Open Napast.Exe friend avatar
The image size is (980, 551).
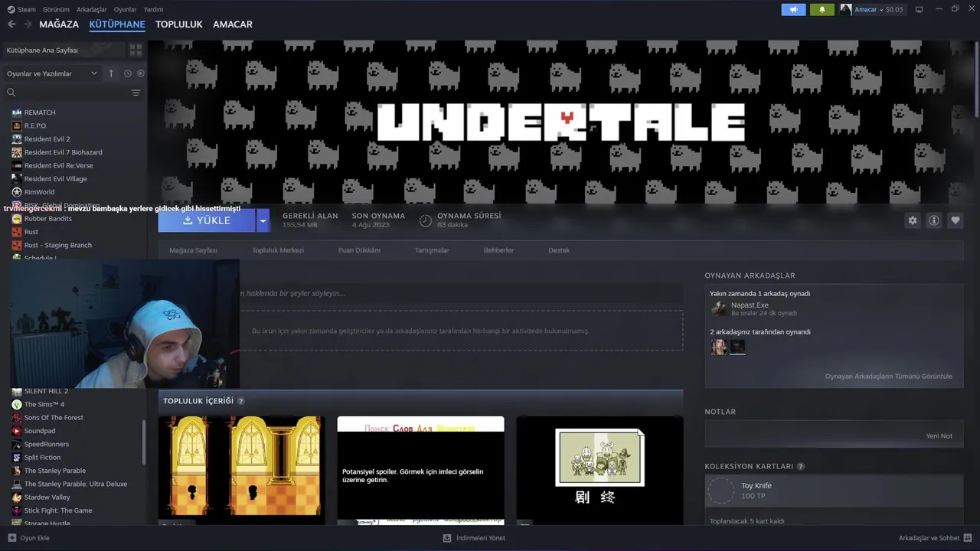click(x=719, y=308)
